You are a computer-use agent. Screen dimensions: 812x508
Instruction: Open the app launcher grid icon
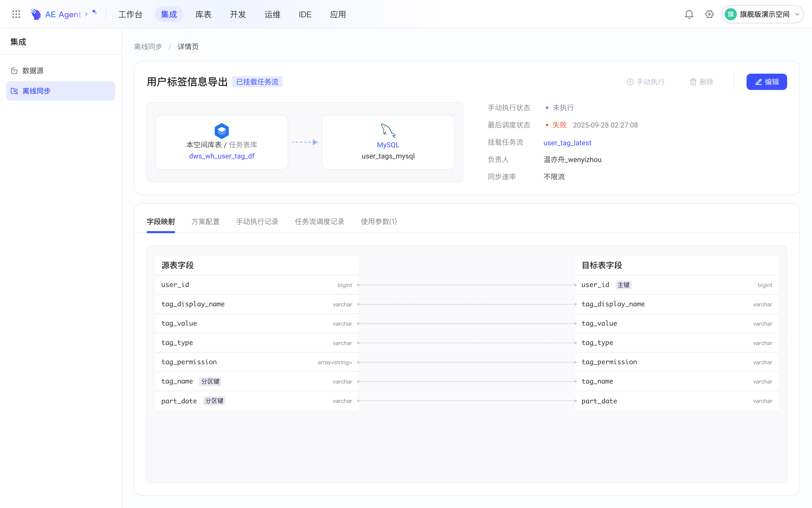click(16, 14)
